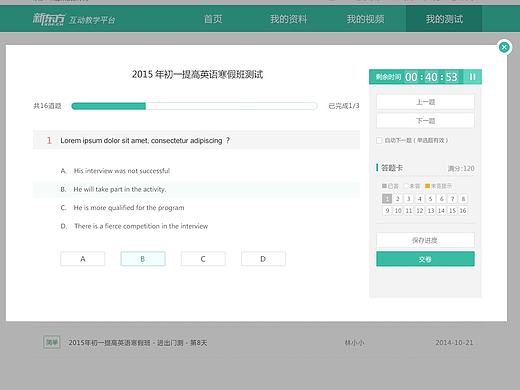Jump to question 15 in answer card

pyautogui.click(x=452, y=211)
